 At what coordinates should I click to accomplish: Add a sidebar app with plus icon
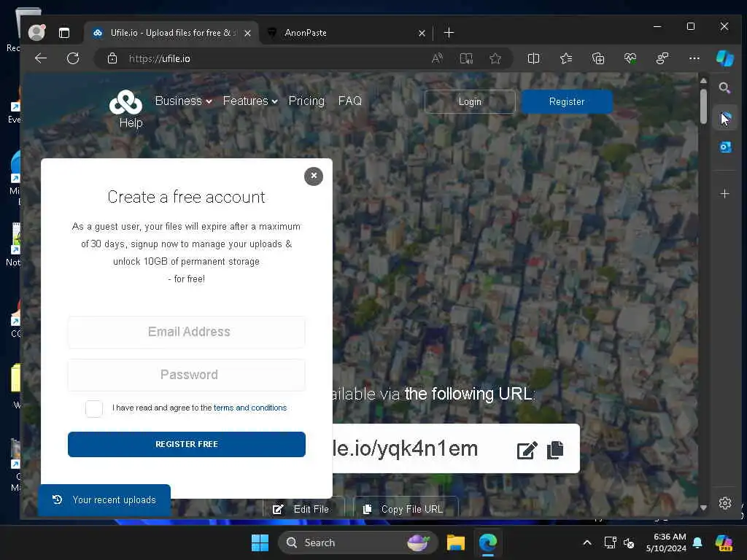(724, 194)
